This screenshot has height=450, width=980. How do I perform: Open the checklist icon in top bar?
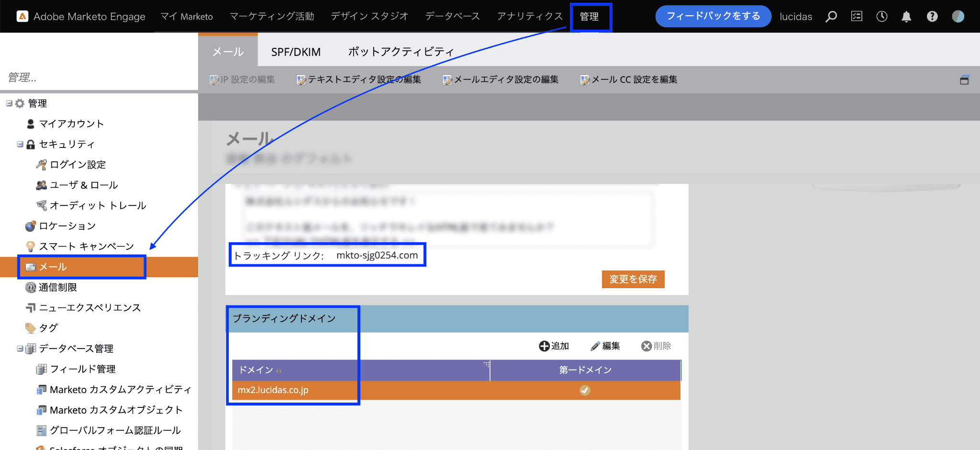[857, 17]
